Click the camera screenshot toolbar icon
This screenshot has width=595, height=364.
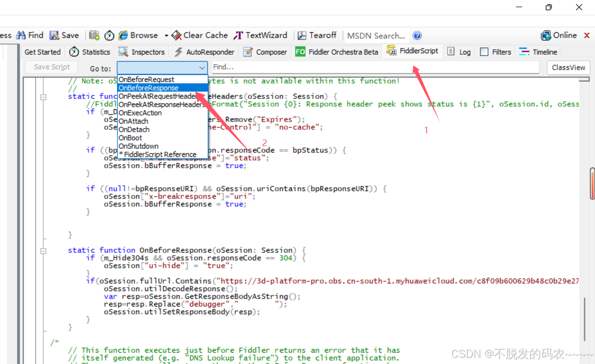pos(94,35)
